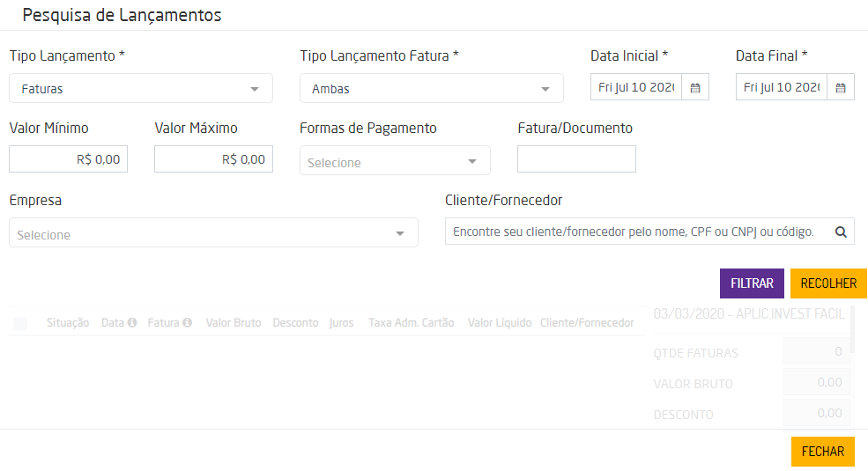The height and width of the screenshot is (471, 868).
Task: Click the info icon beside Data column
Action: point(132,323)
